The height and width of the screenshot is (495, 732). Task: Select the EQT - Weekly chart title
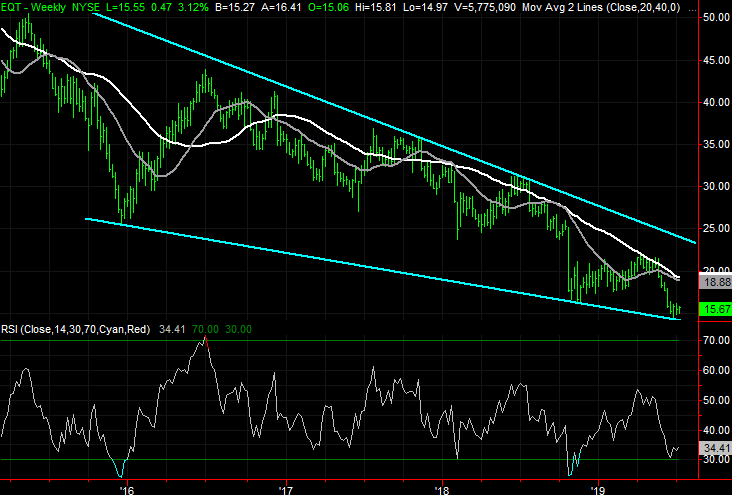tap(34, 7)
